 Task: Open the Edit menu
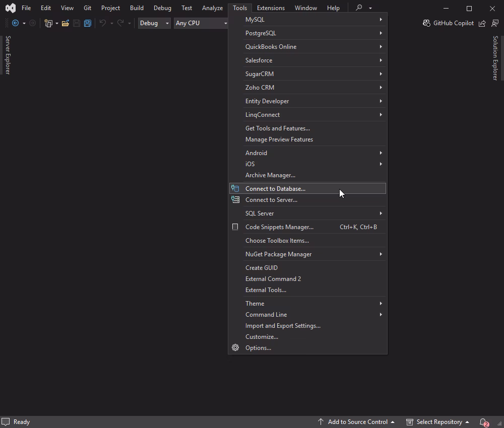[46, 8]
